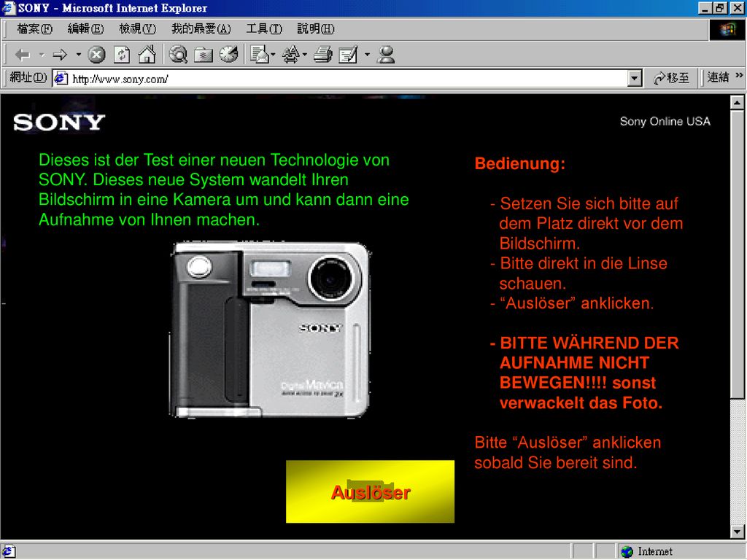Print the page with the Print icon

323,55
